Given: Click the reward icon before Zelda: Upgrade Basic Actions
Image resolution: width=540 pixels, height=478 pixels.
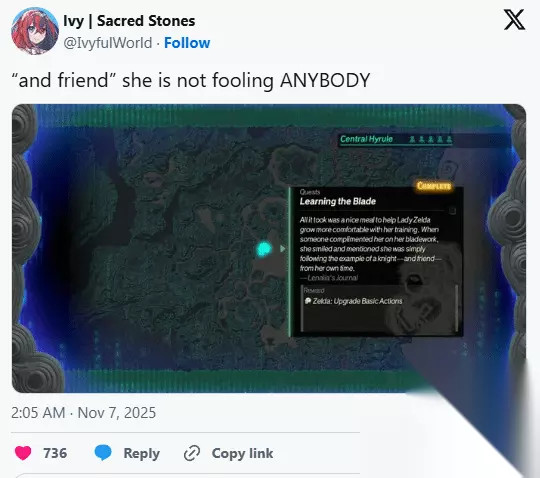Looking at the screenshot, I should tap(308, 301).
